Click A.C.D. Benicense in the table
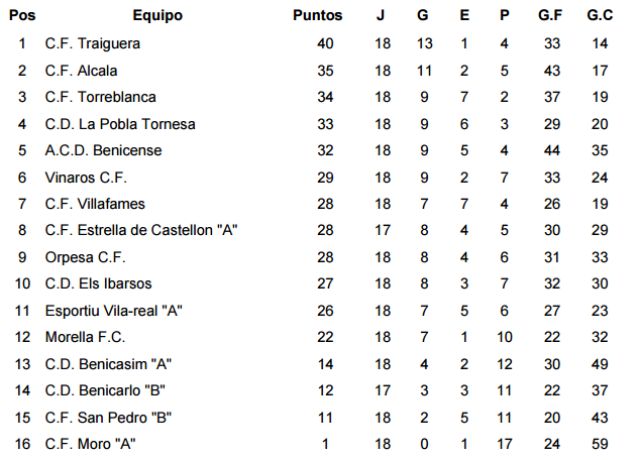This screenshot has height=460, width=640. pyautogui.click(x=103, y=151)
